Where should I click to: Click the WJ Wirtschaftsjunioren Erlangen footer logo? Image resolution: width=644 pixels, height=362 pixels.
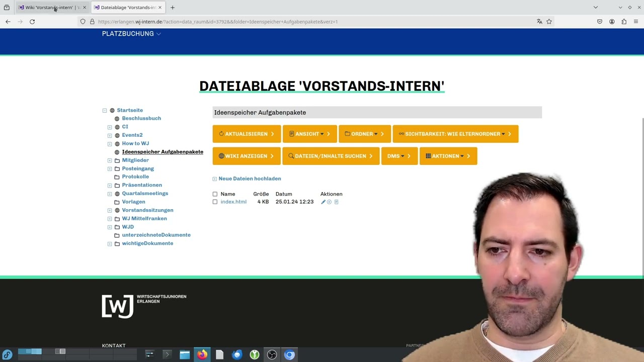pyautogui.click(x=144, y=306)
